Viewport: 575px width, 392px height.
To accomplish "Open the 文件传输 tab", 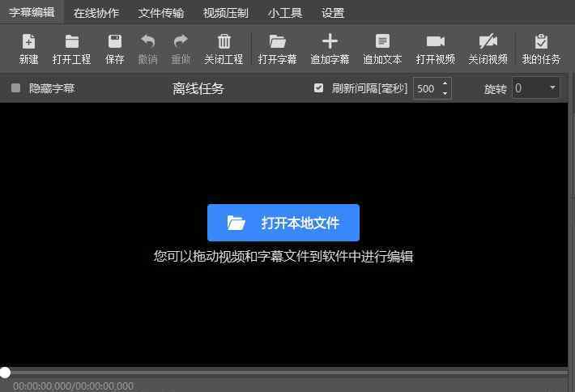I will (x=161, y=13).
